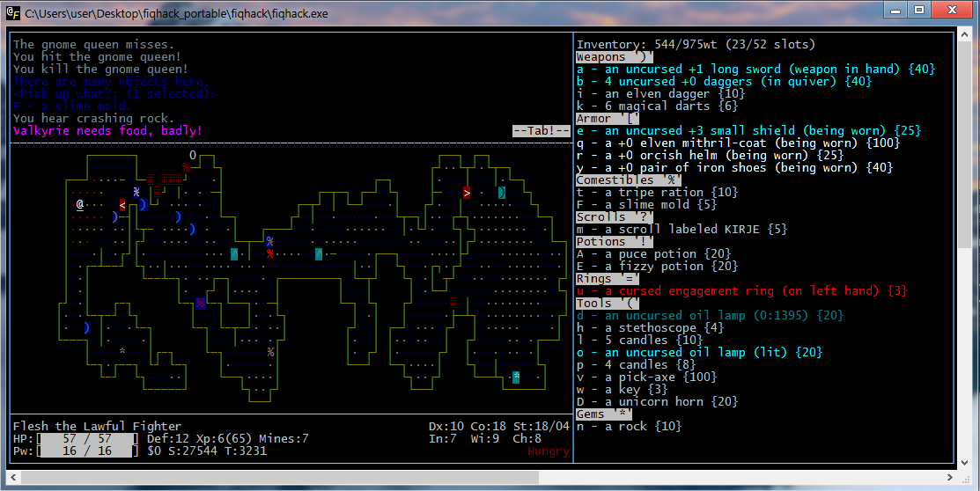The image size is (980, 491).
Task: Select the rock row under Gems
Action: pos(629,427)
